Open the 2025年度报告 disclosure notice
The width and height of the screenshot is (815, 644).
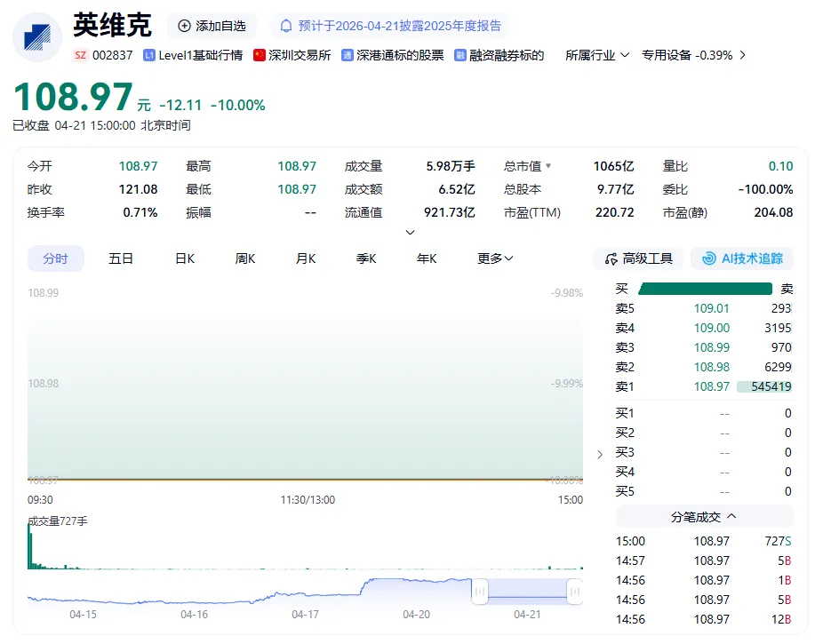tap(391, 26)
